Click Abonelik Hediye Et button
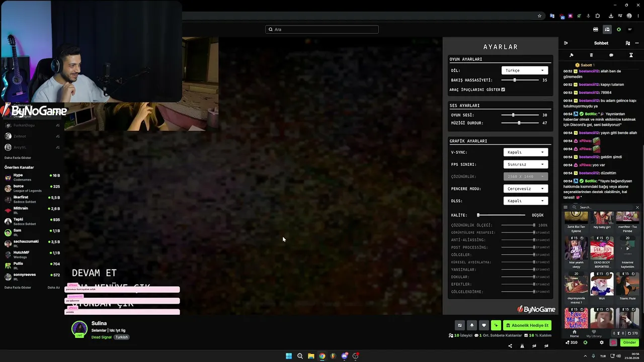Image resolution: width=644 pixels, height=362 pixels. pos(527,325)
